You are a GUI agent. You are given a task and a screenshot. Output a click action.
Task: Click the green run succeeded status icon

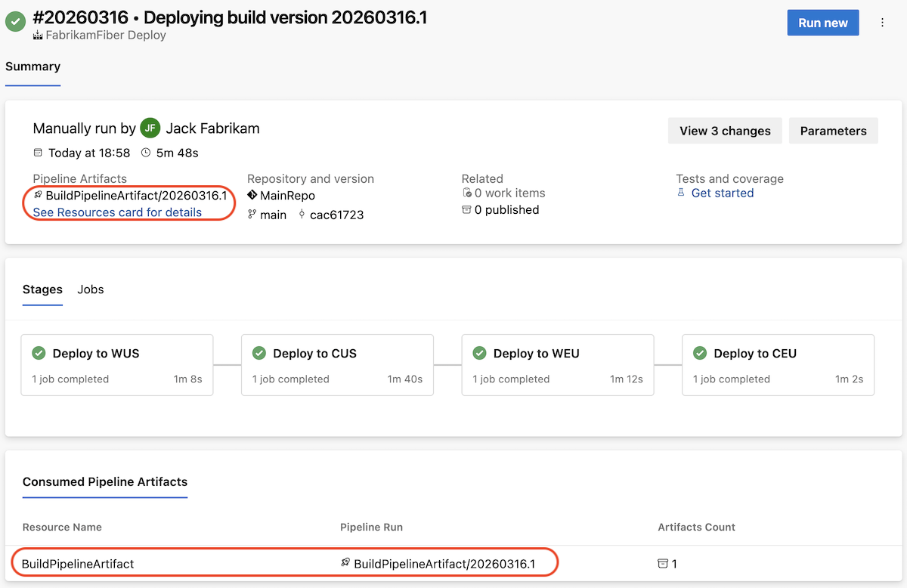pos(15,22)
